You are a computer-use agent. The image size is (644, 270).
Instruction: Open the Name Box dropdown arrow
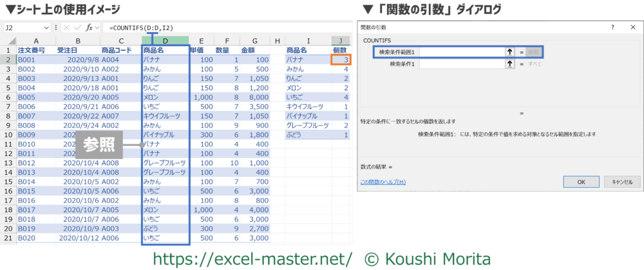pos(46,28)
